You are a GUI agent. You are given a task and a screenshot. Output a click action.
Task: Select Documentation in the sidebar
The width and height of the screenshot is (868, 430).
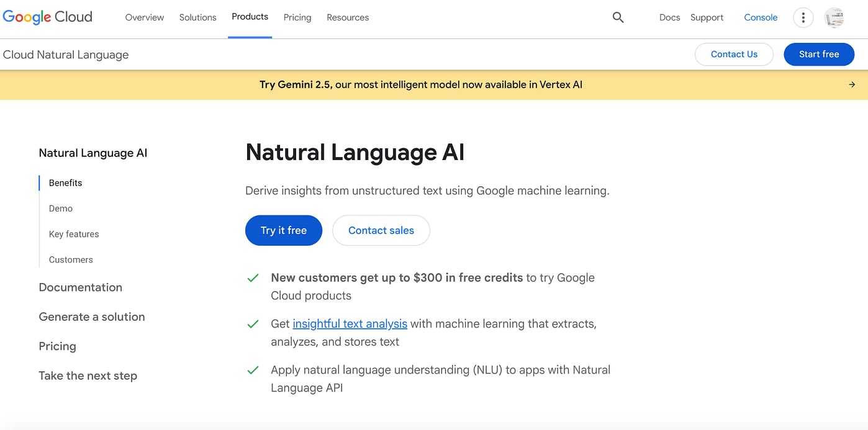[x=80, y=287]
